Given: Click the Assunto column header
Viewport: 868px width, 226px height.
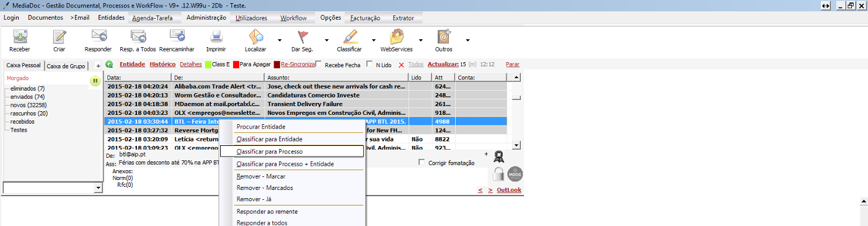Looking at the screenshot, I should [337, 77].
